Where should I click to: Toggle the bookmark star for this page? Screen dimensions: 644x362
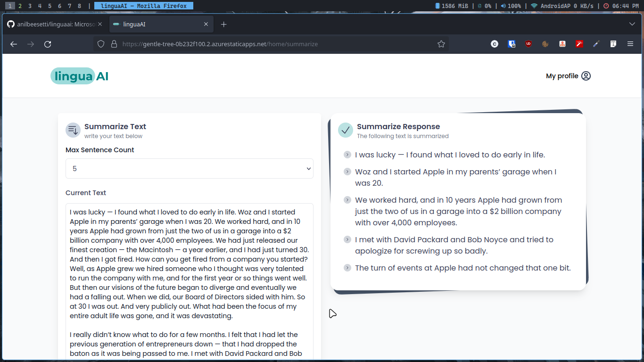441,43
